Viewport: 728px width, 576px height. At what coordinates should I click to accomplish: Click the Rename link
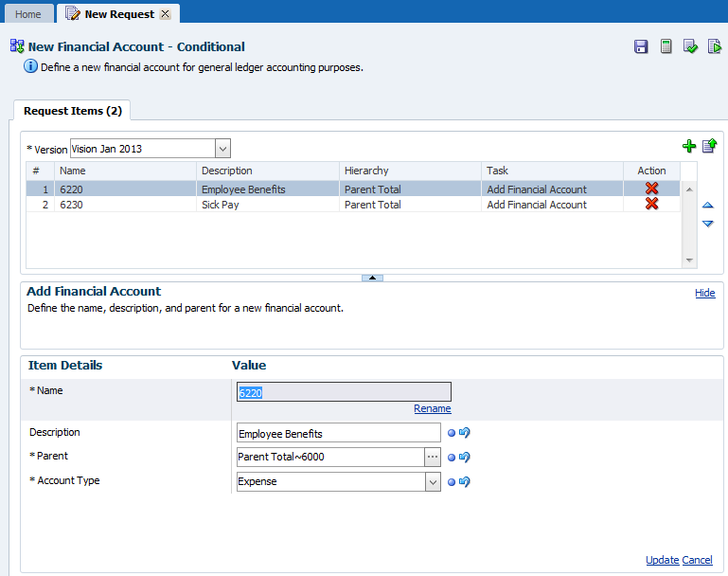click(432, 409)
